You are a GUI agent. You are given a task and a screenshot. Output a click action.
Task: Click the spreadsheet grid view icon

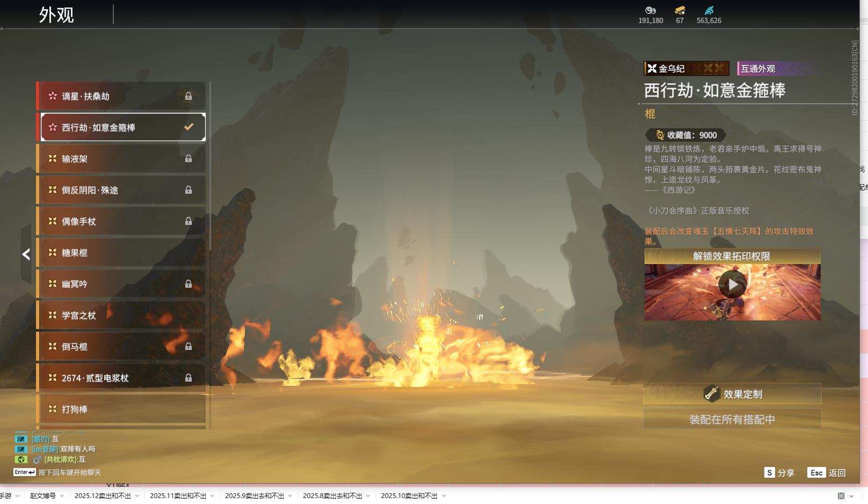pos(841,496)
